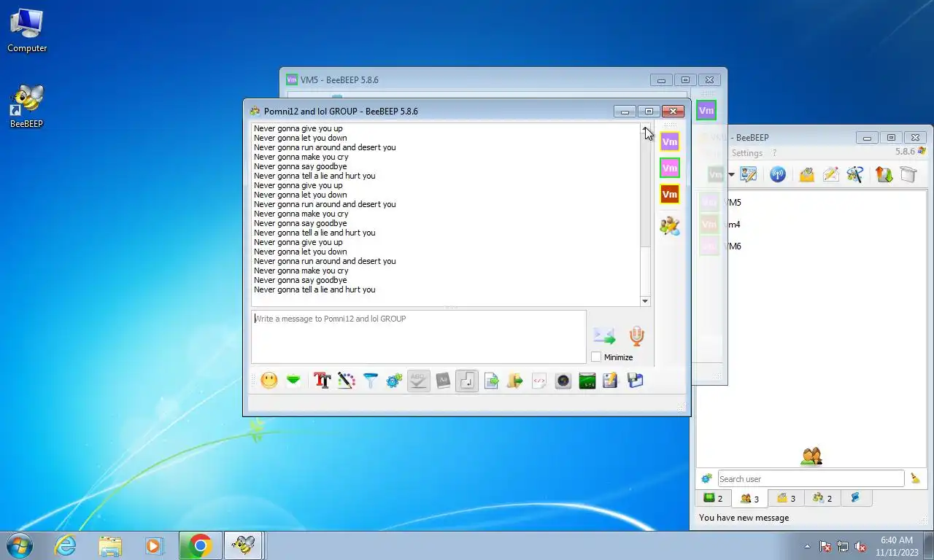Viewport: 934px width, 560px height.
Task: Click the create group users icon
Action: tap(855, 174)
